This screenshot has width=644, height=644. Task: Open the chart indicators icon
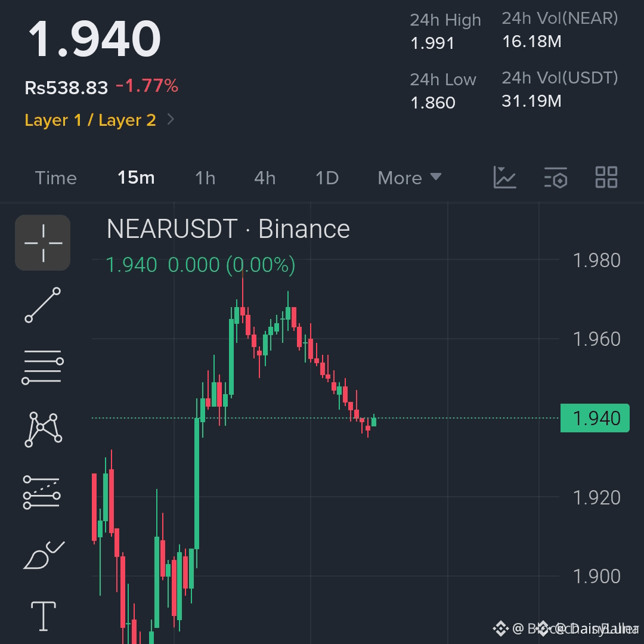(505, 178)
